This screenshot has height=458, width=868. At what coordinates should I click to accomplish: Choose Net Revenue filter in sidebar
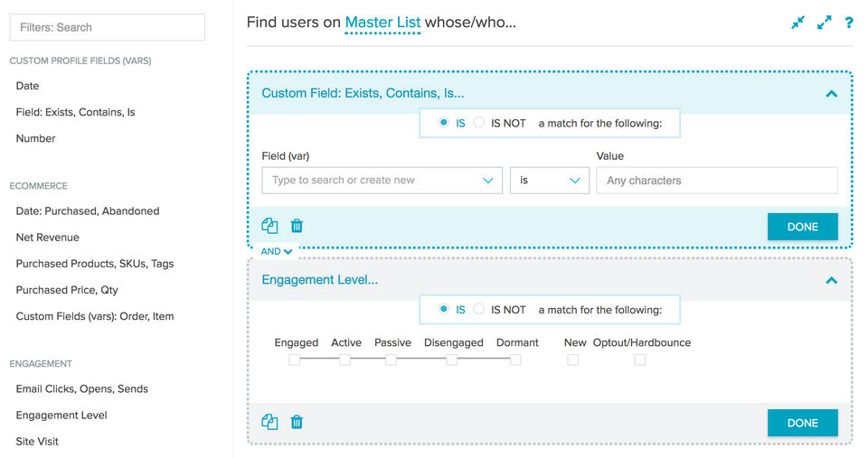[x=48, y=238]
